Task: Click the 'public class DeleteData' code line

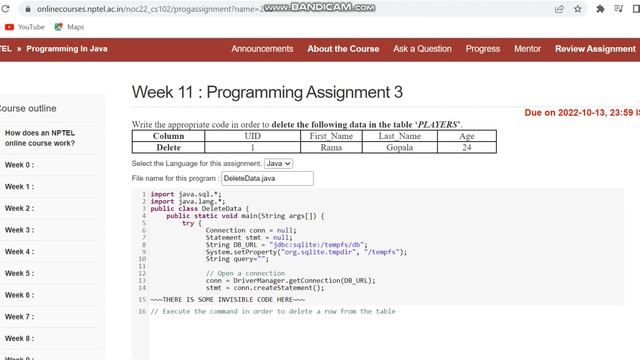Action: pos(199,209)
